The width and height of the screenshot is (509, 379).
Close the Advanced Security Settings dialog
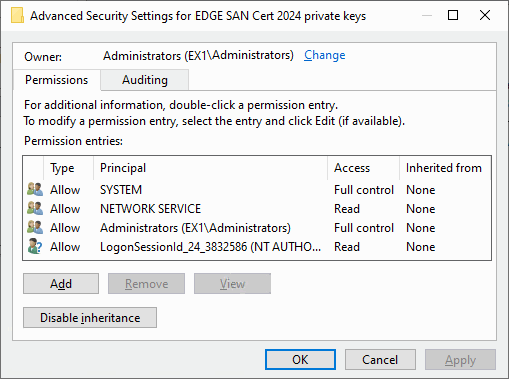pyautogui.click(x=485, y=15)
